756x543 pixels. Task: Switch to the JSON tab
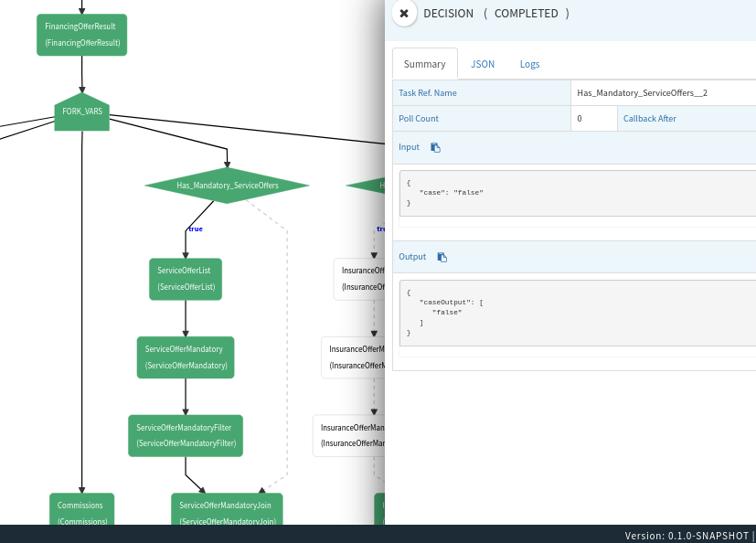pos(482,63)
